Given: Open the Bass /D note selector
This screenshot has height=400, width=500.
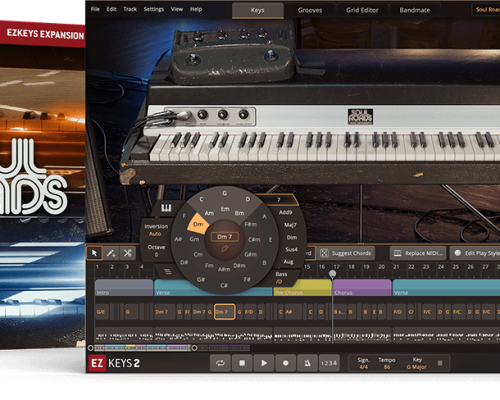Looking at the screenshot, I should click(281, 278).
